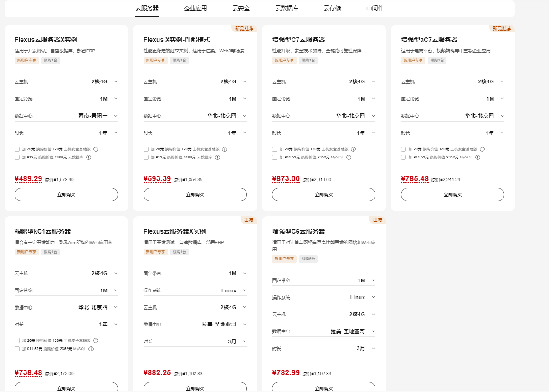549x392 pixels.
Task: Select 加611.52元 MySQL checkbox in 增强型aC7 card
Action: (404, 157)
